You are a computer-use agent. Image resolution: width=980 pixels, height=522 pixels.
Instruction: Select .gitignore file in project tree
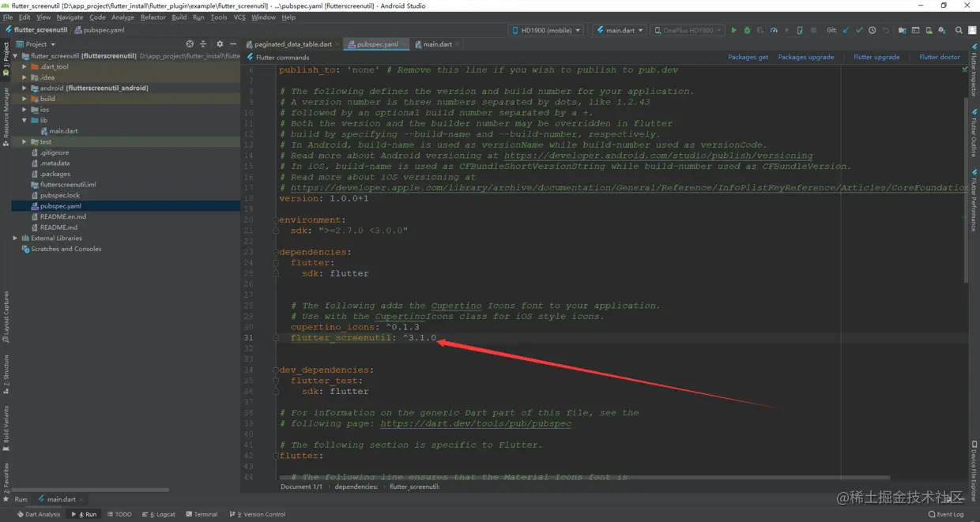(x=54, y=152)
